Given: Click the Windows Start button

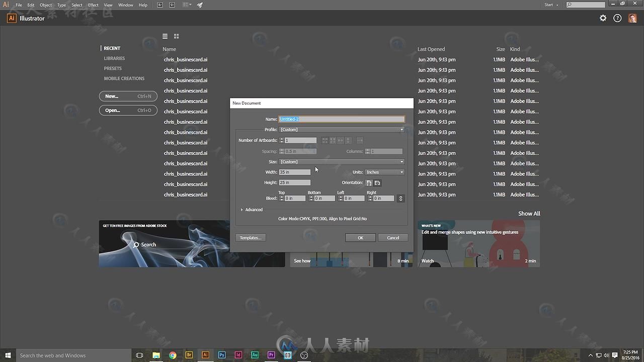Looking at the screenshot, I should [8, 355].
